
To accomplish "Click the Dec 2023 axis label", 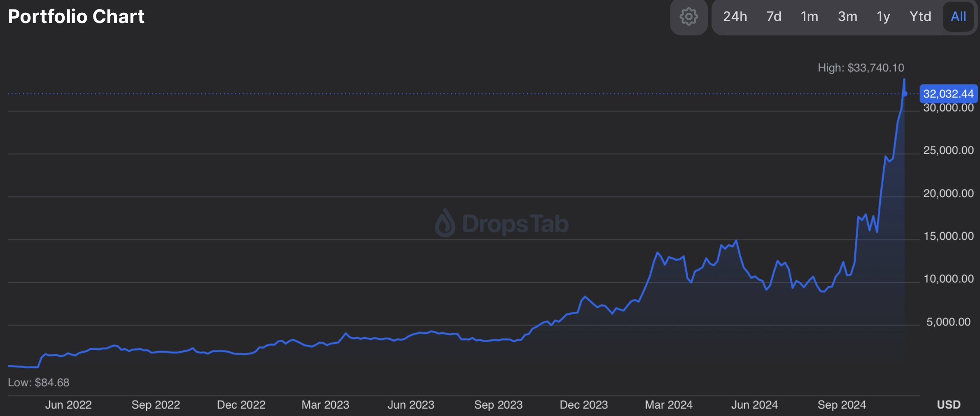I will 584,405.
